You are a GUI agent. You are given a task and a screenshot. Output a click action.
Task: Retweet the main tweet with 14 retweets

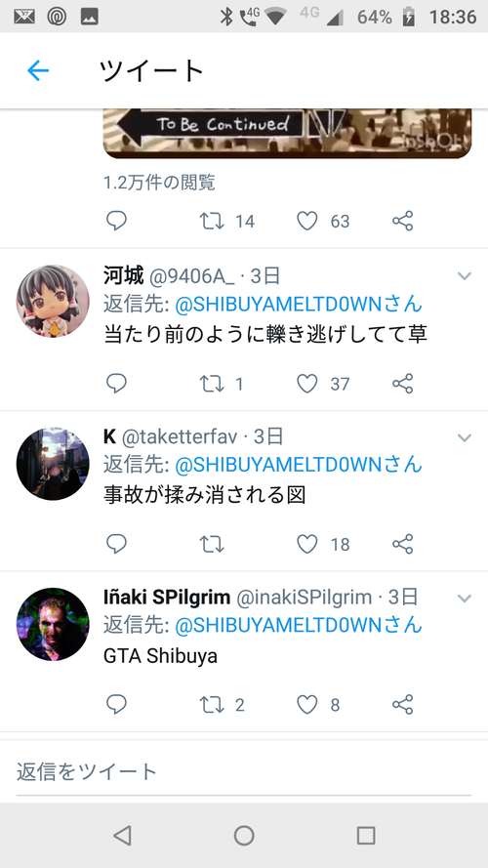coord(212,222)
